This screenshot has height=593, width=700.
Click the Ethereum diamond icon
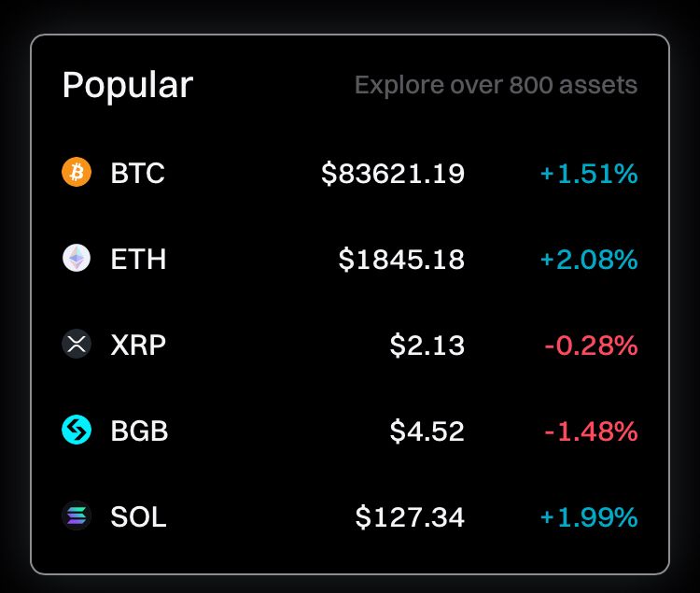pos(77,259)
